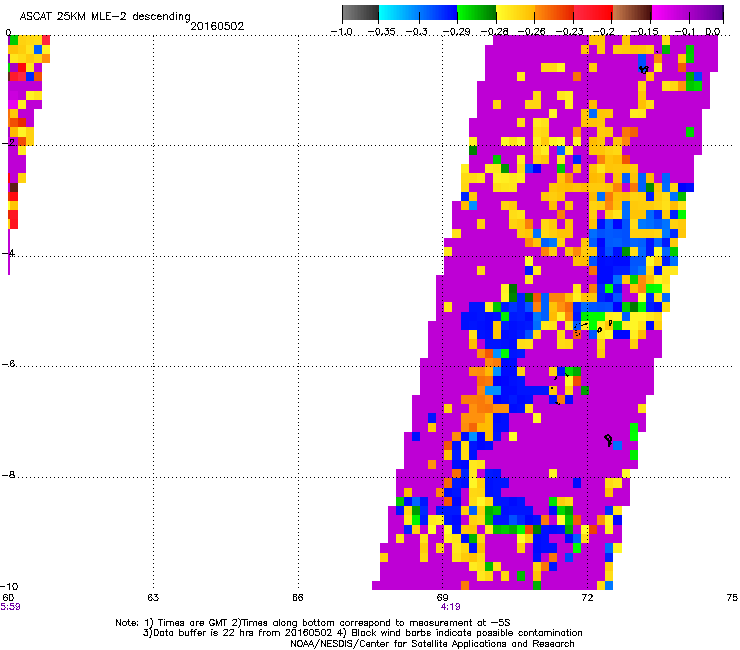740x650 pixels.
Task: Click the '-0.23' color bar label
Action: tap(569, 32)
